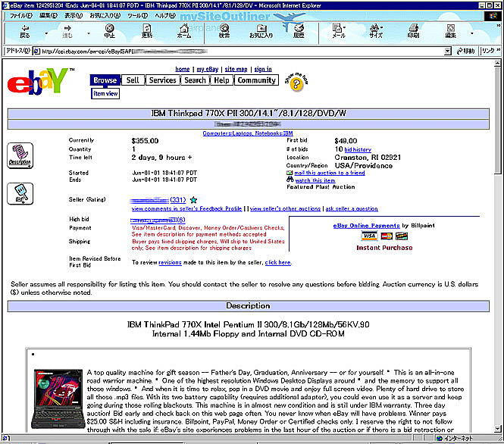Click the home link
Screen dimensions: 504x444
click(x=182, y=69)
